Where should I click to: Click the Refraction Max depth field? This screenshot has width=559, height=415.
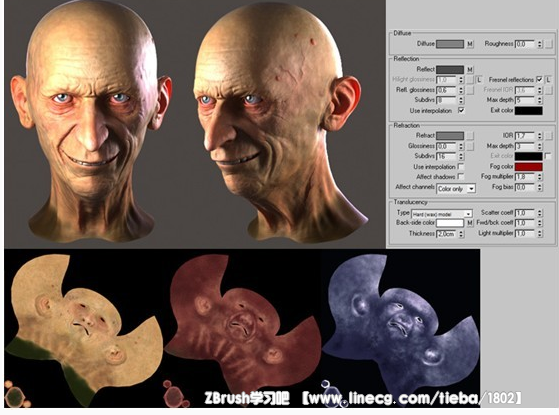point(525,146)
